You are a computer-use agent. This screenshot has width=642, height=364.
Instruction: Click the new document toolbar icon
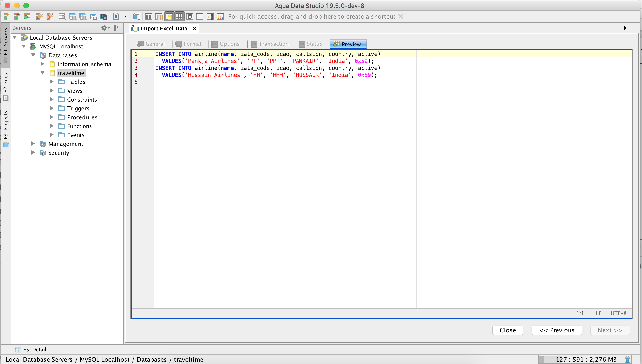click(x=116, y=17)
